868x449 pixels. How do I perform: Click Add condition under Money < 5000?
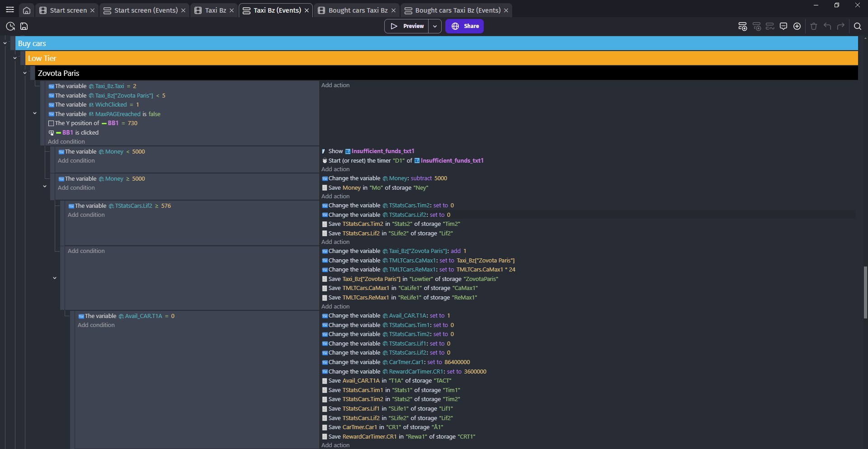coord(76,161)
